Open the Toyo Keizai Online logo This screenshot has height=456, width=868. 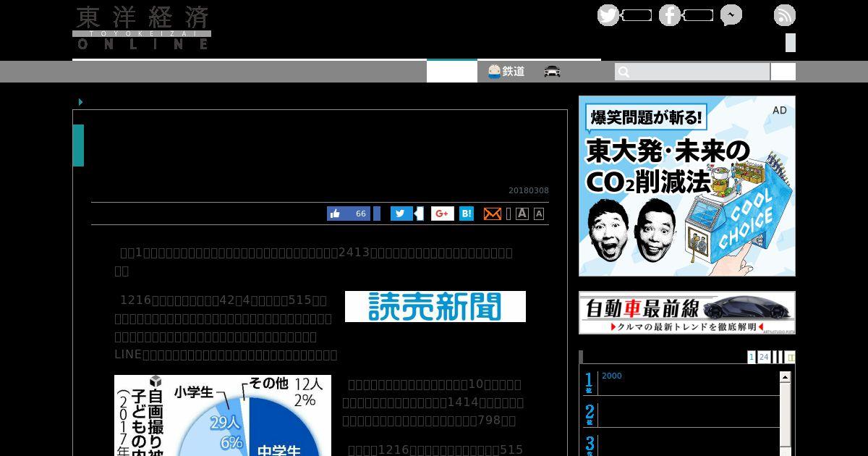142,28
